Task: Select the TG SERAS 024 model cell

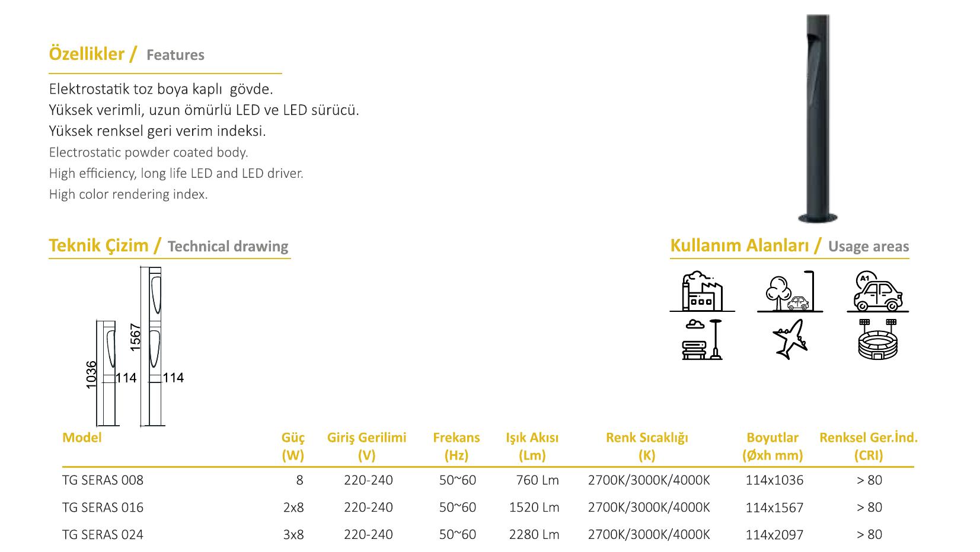Action: pos(103,534)
